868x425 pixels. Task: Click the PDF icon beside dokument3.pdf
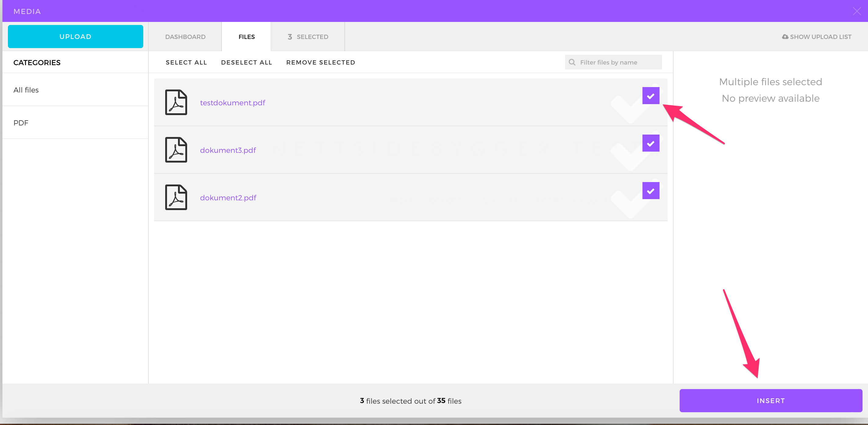(x=176, y=150)
